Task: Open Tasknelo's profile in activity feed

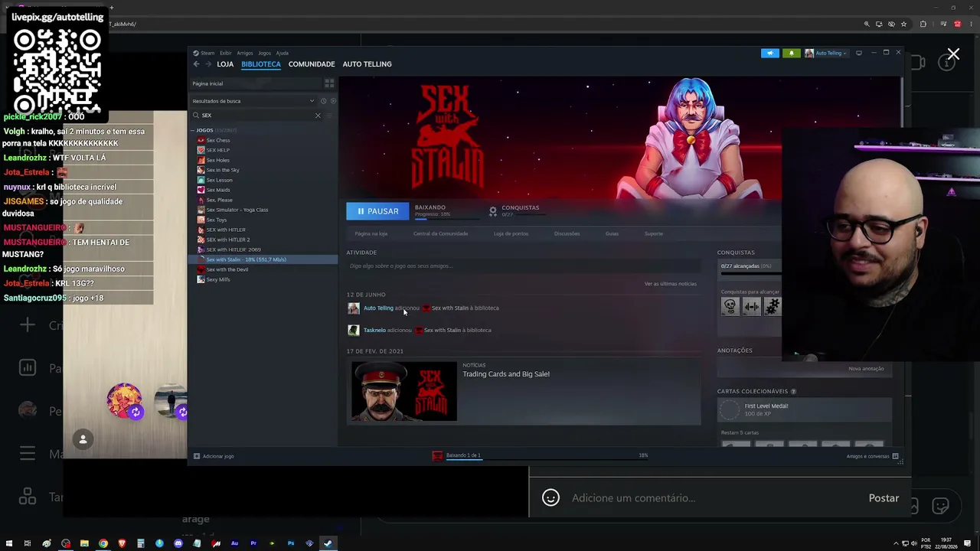Action: [374, 331]
